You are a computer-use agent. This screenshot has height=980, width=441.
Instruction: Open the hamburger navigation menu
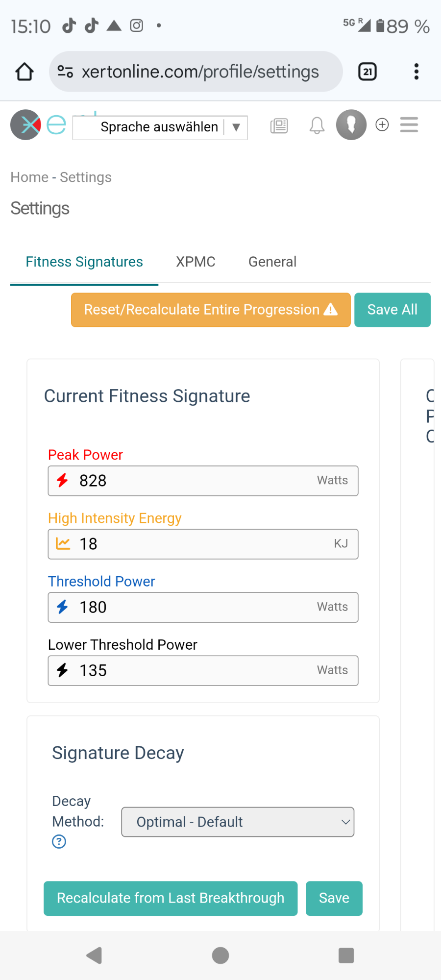pos(409,125)
